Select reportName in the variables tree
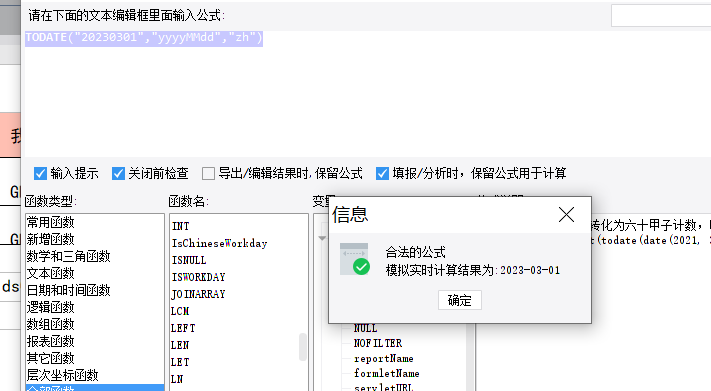711x391 pixels. pos(384,358)
